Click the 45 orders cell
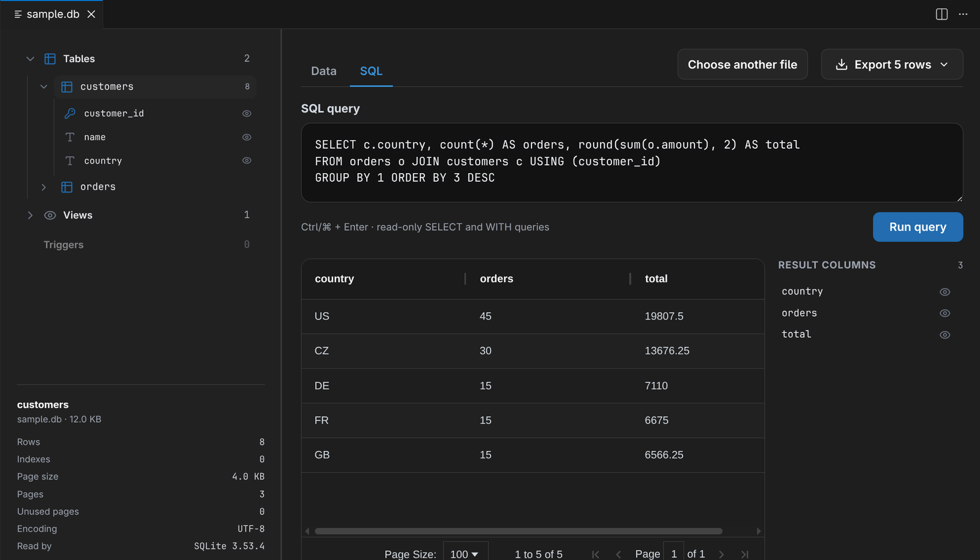The width and height of the screenshot is (980, 560). 548,316
